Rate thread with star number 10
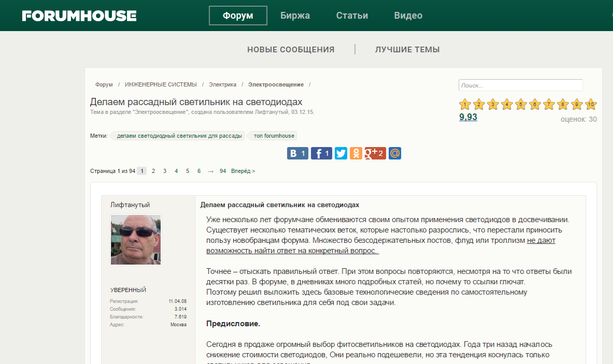 591,105
